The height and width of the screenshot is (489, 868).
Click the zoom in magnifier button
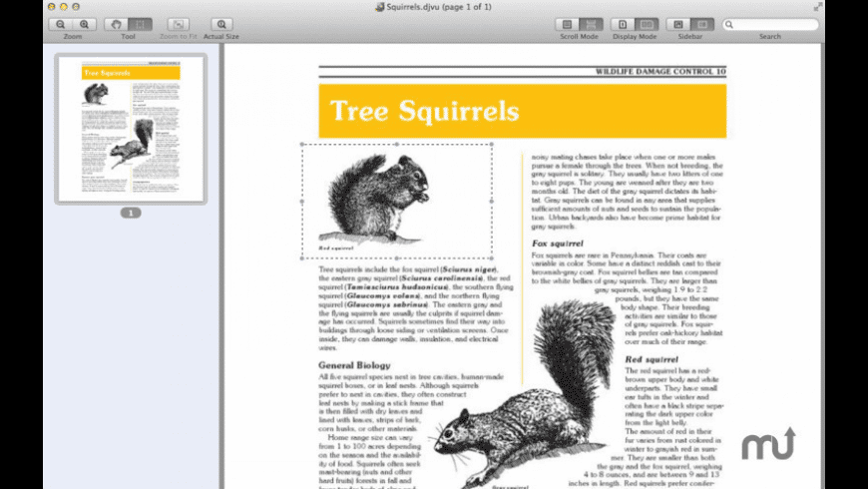coord(84,24)
